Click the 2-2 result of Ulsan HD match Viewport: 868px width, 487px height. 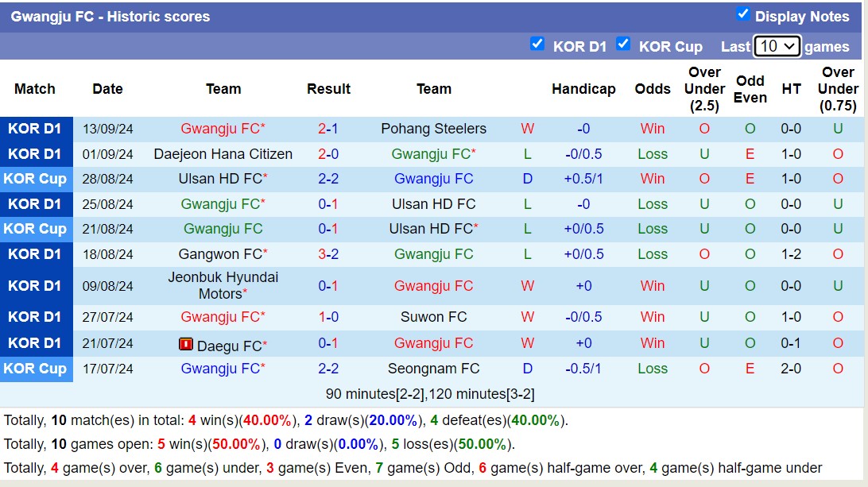pyautogui.click(x=329, y=179)
